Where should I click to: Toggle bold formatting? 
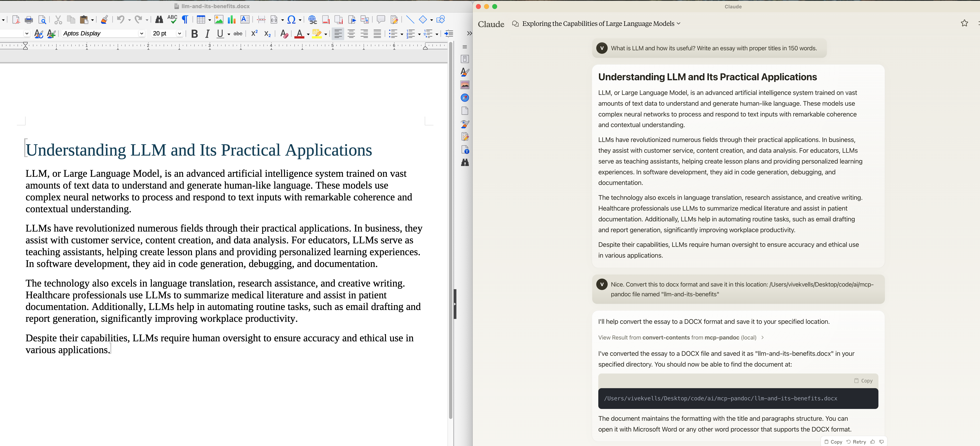point(194,34)
